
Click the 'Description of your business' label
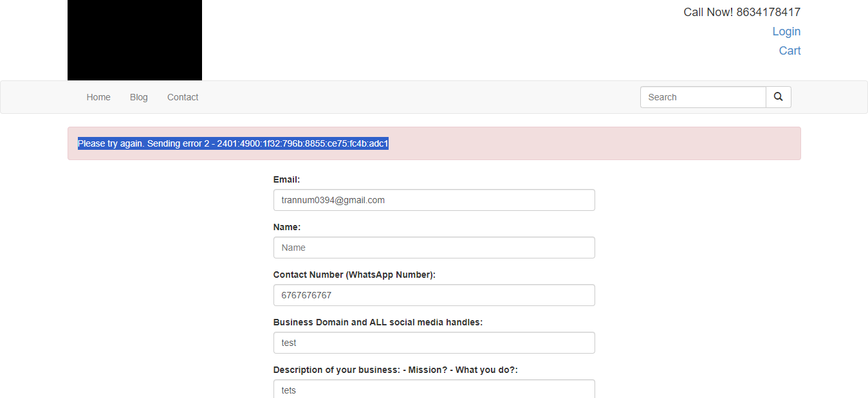point(396,370)
